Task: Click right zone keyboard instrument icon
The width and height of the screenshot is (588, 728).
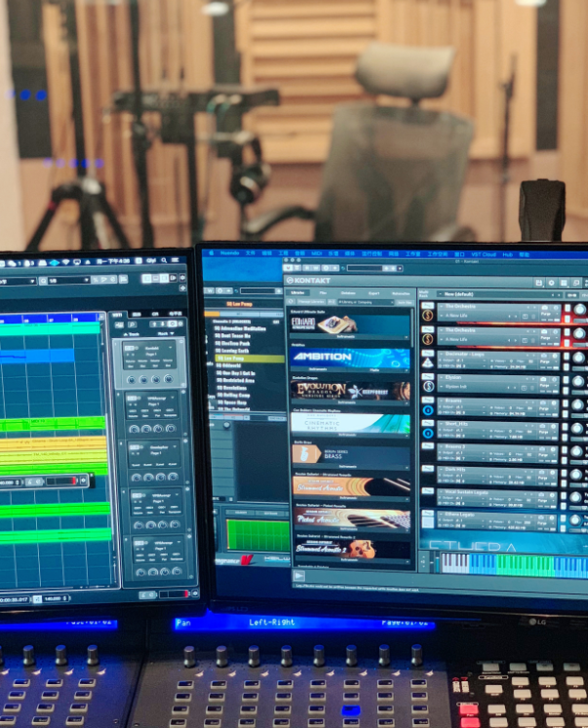Action: 119,325
